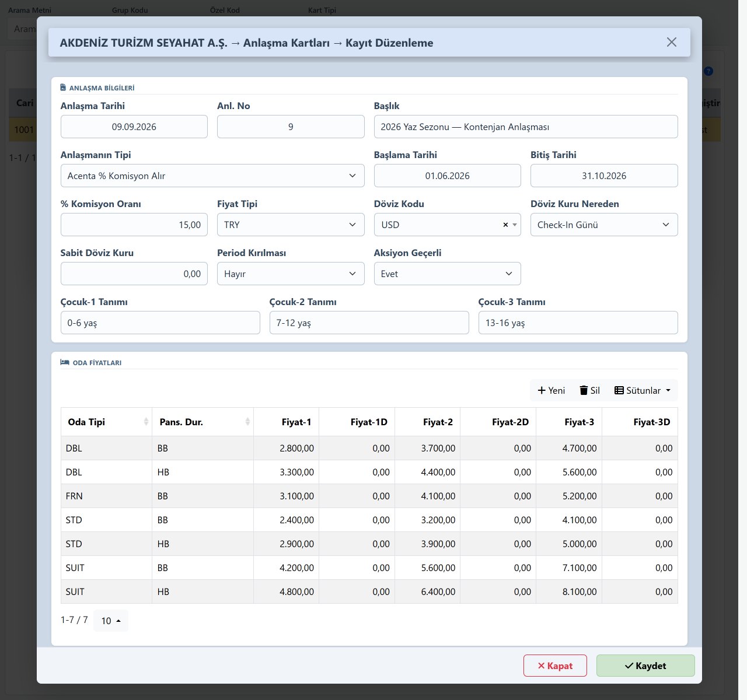
Task: Click the 7.100,00 Fiyat-3 cell
Action: click(569, 568)
